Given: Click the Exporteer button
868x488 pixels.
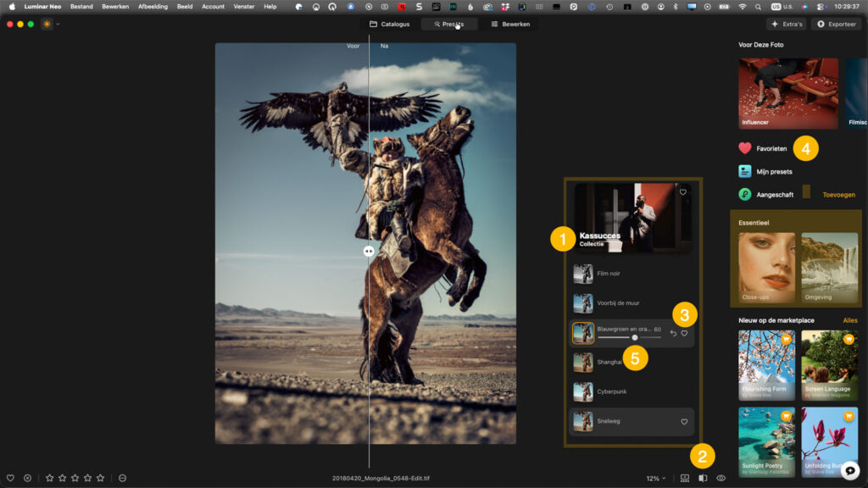Looking at the screenshot, I should tap(837, 25).
